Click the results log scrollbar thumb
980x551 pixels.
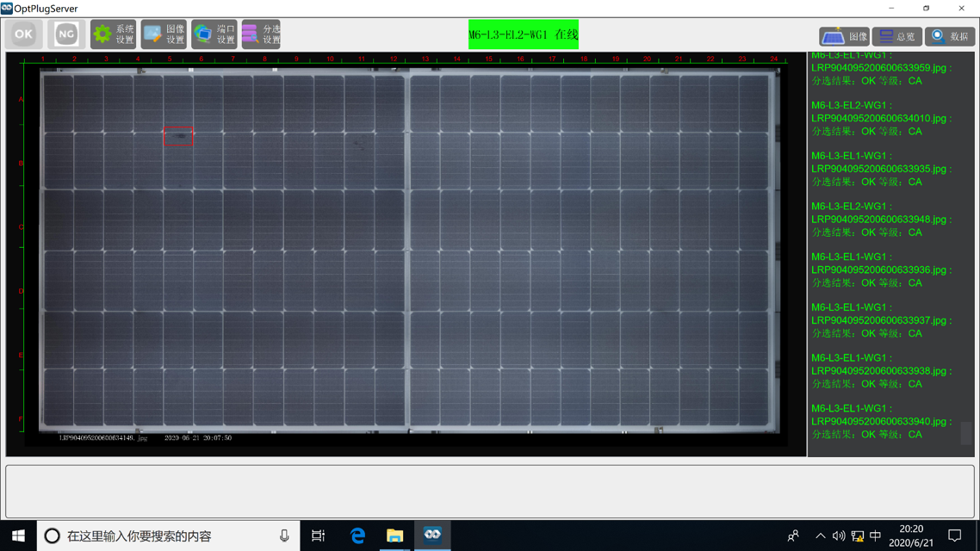click(966, 433)
